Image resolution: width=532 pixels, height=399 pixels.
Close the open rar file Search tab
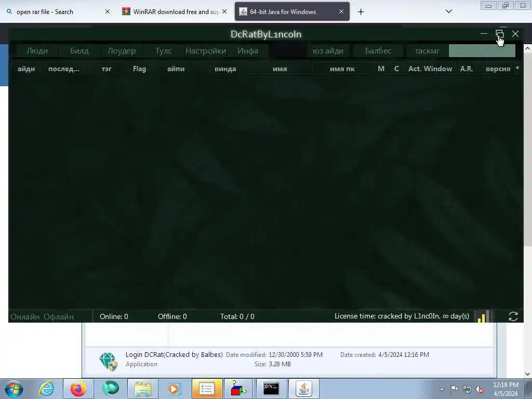108,11
